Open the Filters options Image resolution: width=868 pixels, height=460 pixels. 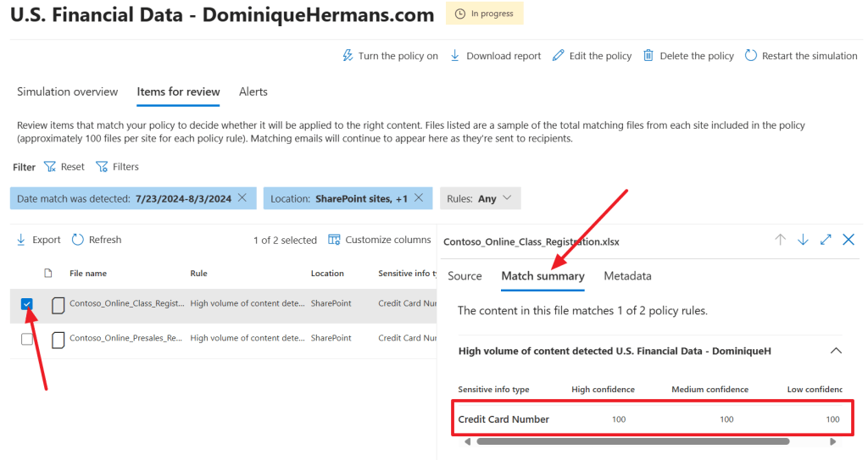(x=117, y=167)
